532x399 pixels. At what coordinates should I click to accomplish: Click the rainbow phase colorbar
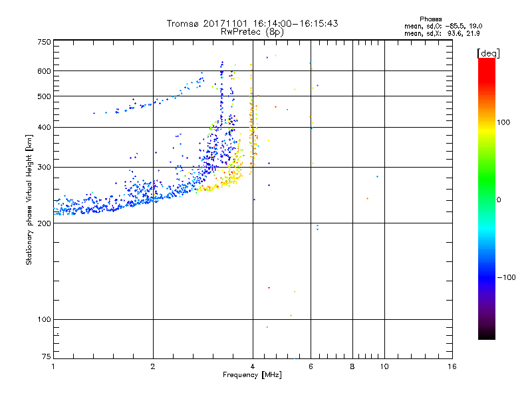pos(487,198)
